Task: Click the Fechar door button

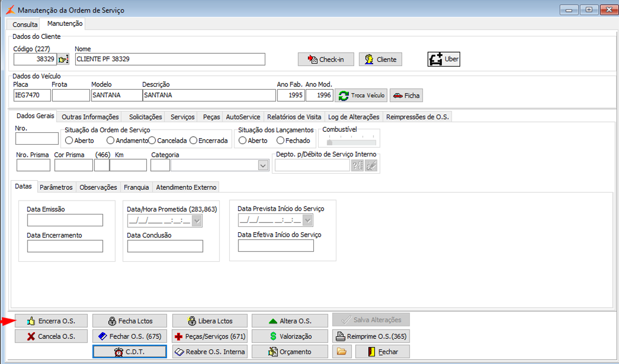Action: [x=383, y=352]
